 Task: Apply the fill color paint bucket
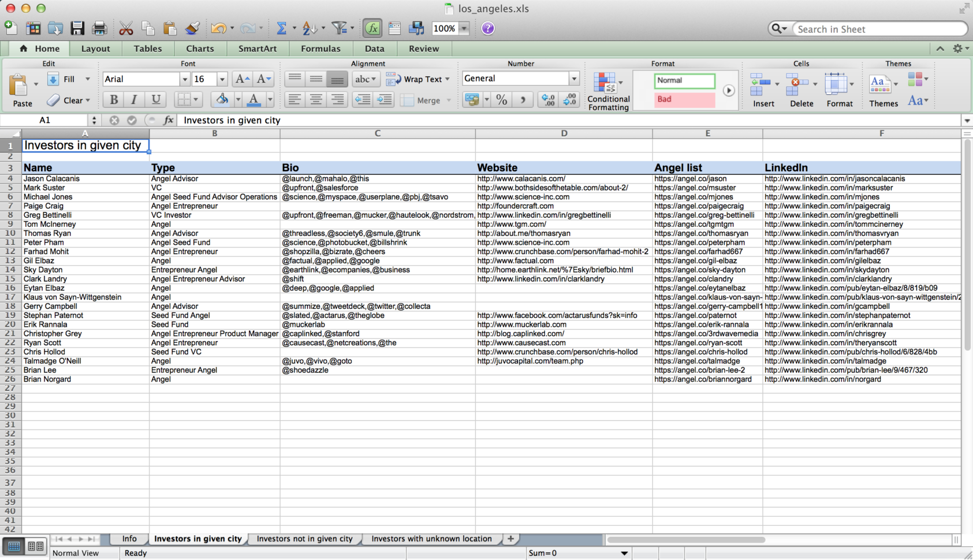tap(222, 100)
